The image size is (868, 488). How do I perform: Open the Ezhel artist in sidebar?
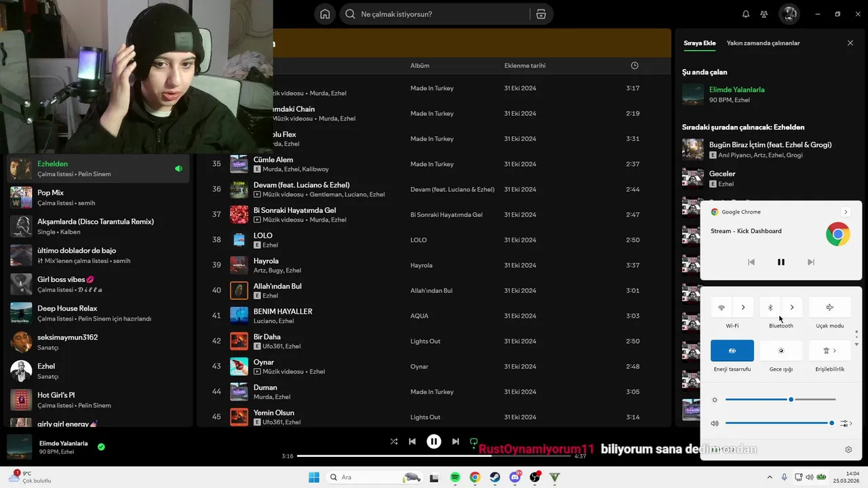point(98,371)
